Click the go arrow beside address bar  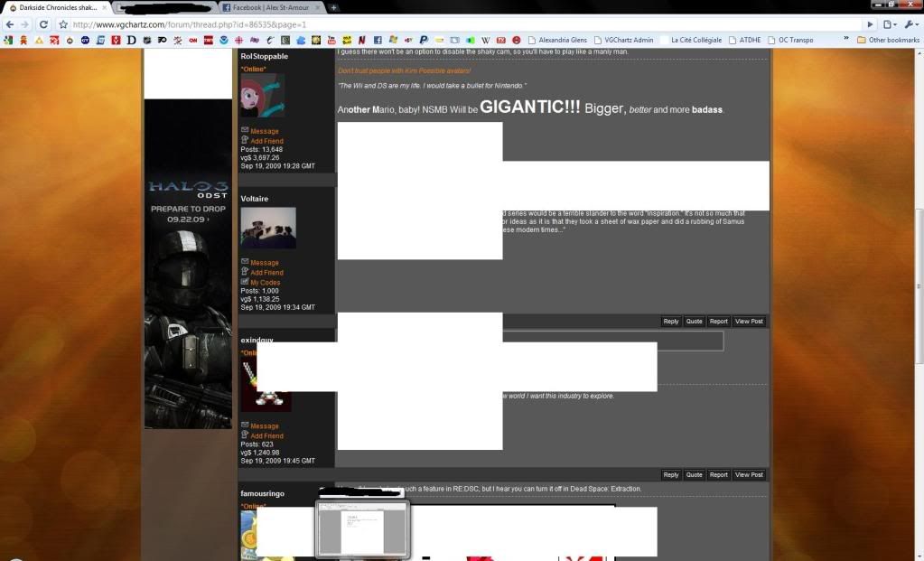(x=870, y=24)
